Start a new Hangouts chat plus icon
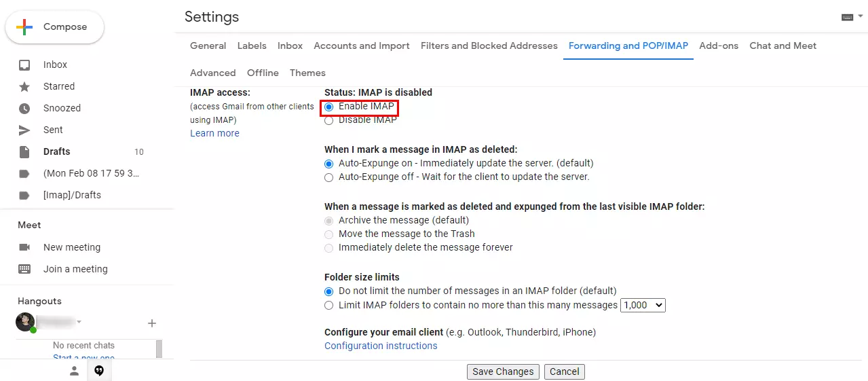Screen dimensions: 868x381 (152, 323)
